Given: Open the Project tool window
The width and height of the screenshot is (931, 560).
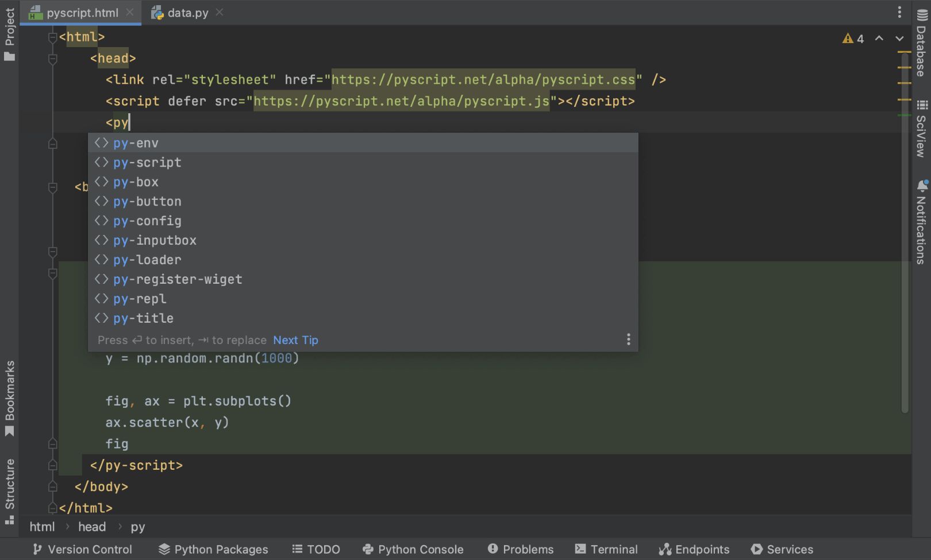Looking at the screenshot, I should [10, 33].
